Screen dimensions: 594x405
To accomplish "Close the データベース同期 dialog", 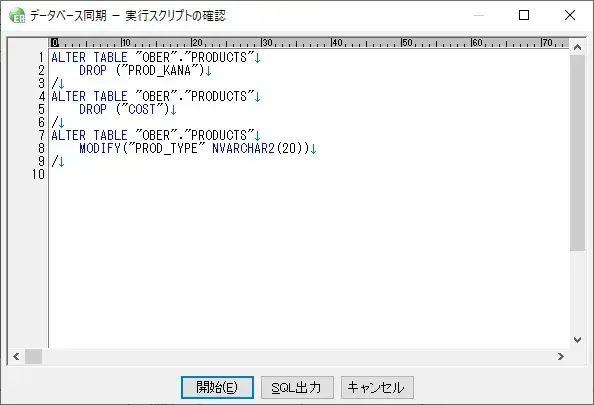I will coord(570,15).
